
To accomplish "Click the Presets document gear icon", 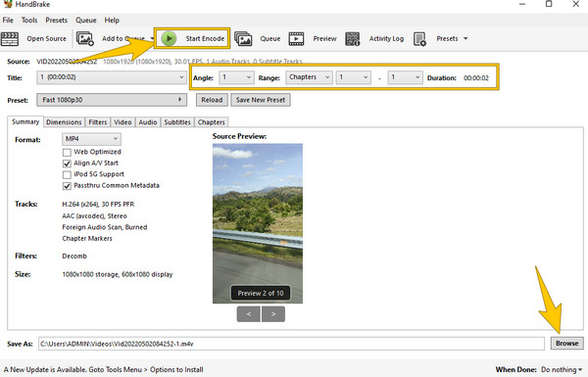I will pyautogui.click(x=419, y=38).
